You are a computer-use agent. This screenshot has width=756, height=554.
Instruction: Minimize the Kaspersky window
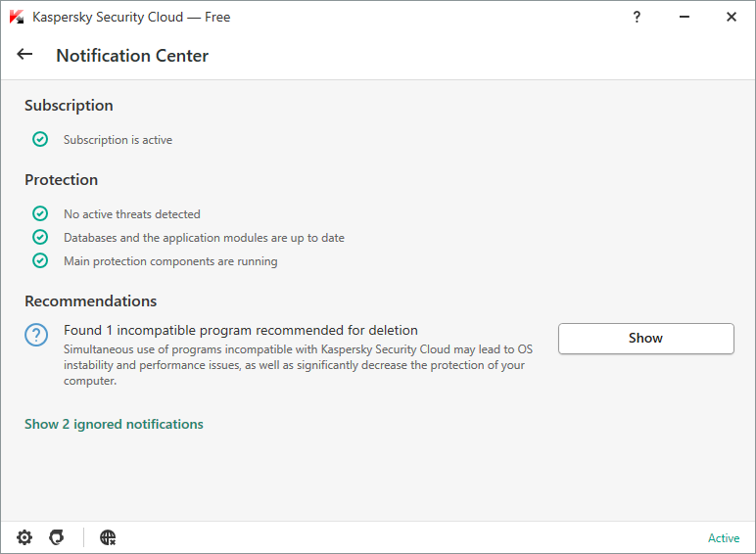(685, 17)
